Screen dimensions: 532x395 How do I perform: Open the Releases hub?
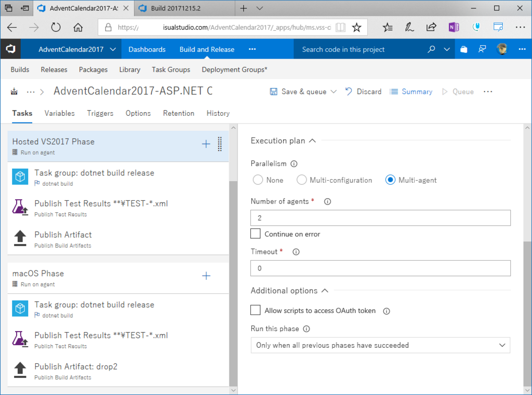[54, 70]
